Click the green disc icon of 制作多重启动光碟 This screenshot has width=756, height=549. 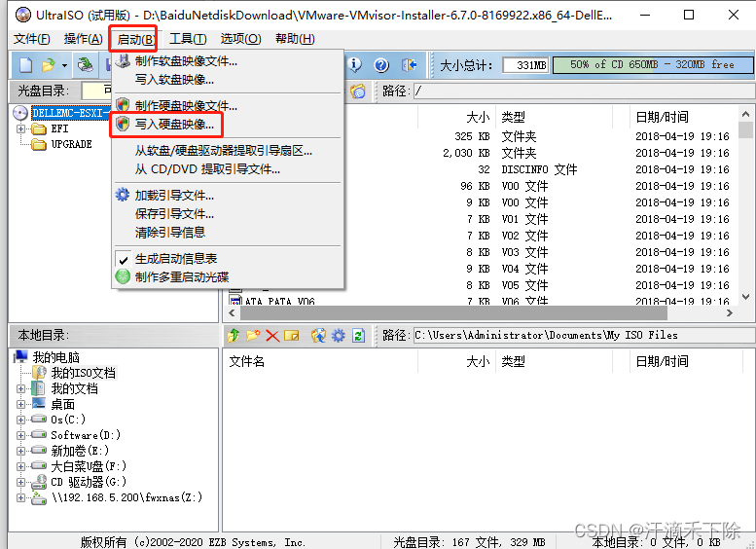point(123,276)
